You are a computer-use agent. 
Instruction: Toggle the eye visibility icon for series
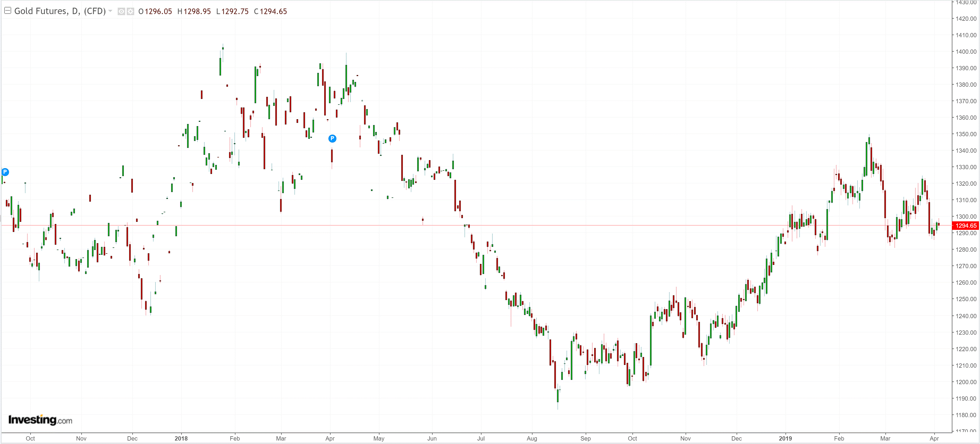[121, 11]
